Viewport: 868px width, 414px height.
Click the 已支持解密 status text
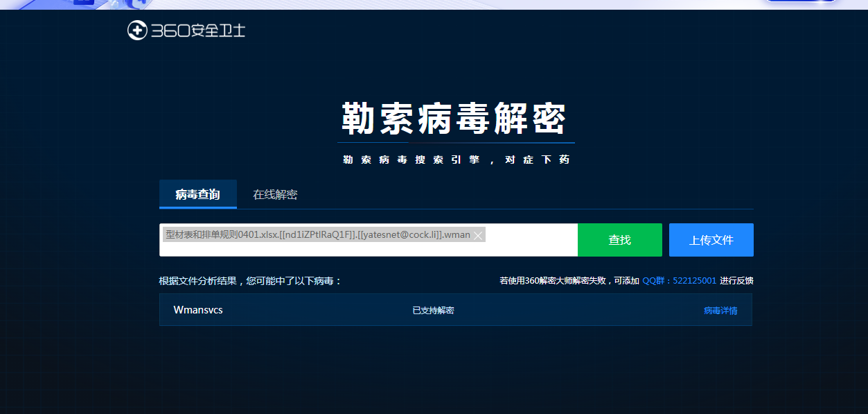(x=434, y=311)
